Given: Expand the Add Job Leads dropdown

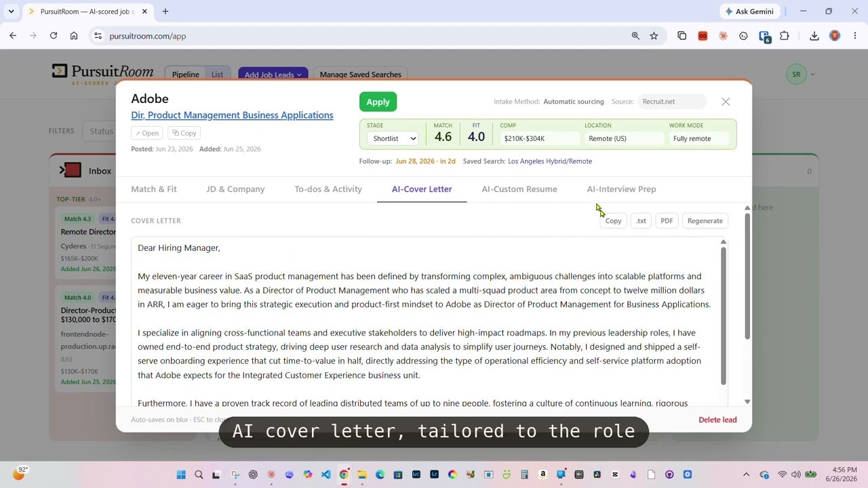Looking at the screenshot, I should (x=273, y=75).
